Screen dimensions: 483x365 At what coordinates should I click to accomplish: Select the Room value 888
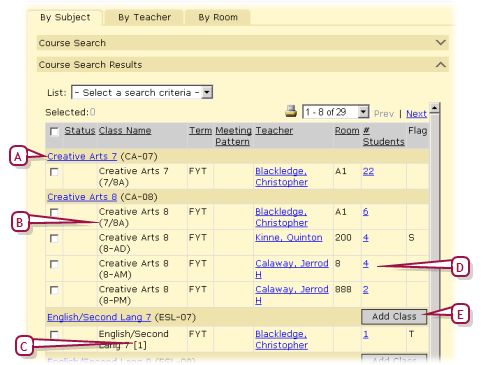[343, 289]
